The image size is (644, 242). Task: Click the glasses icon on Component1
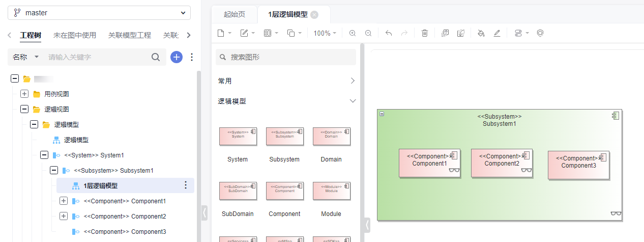coord(454,171)
